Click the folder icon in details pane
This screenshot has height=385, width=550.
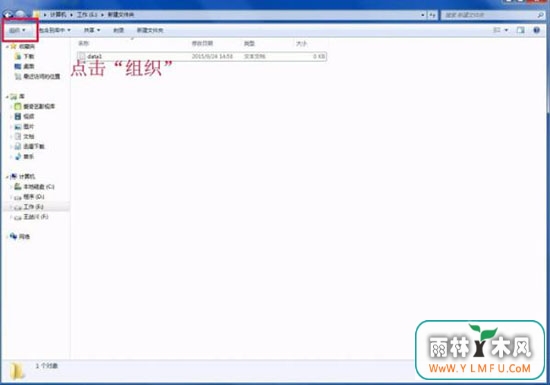tap(17, 371)
